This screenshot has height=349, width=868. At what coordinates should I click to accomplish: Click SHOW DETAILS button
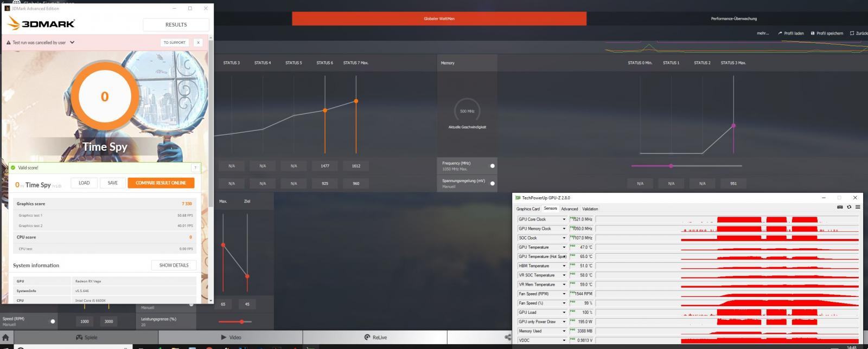(174, 265)
